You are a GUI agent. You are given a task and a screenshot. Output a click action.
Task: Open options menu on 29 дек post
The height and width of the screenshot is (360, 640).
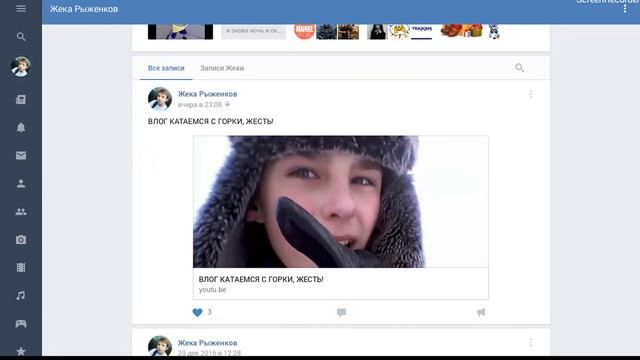[x=531, y=343]
